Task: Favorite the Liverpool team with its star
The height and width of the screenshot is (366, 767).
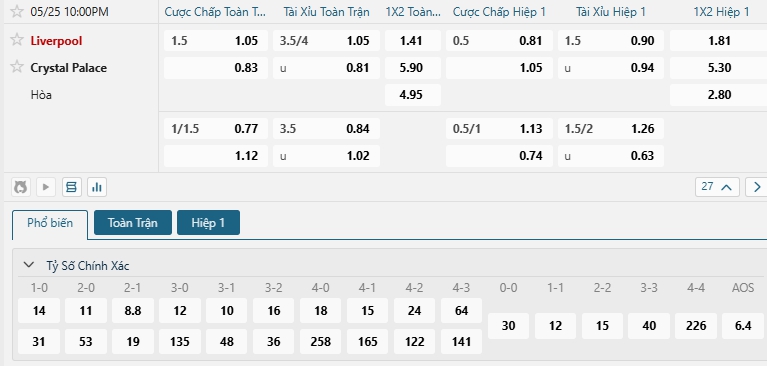Action: click(17, 40)
